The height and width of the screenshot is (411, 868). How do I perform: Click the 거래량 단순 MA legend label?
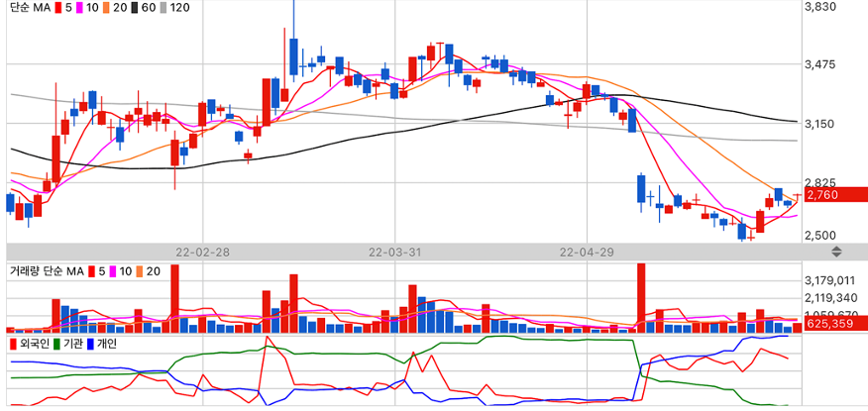click(x=47, y=271)
